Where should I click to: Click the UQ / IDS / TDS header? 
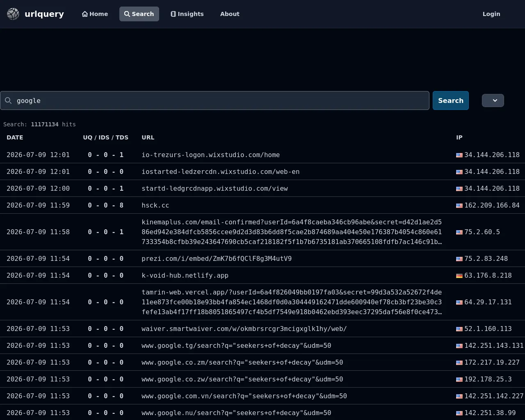106,137
